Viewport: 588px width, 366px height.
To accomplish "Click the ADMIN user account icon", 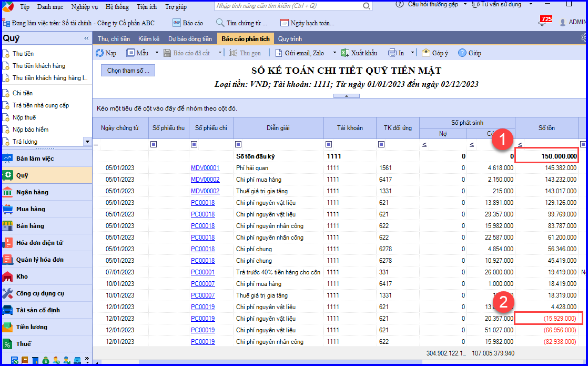I will [563, 22].
